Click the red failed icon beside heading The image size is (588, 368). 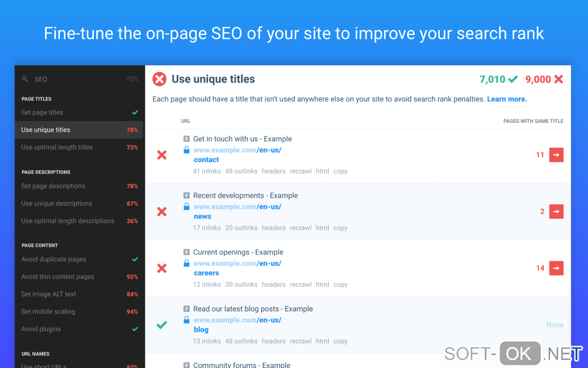[159, 79]
